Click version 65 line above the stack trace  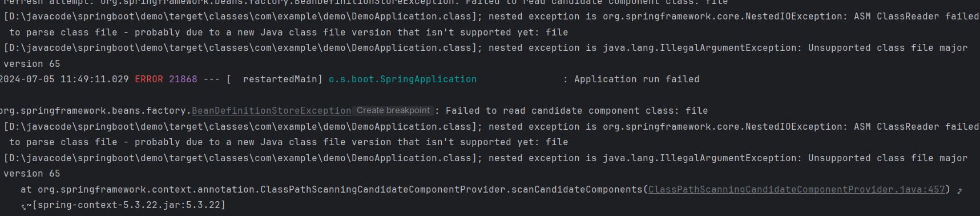click(32, 174)
